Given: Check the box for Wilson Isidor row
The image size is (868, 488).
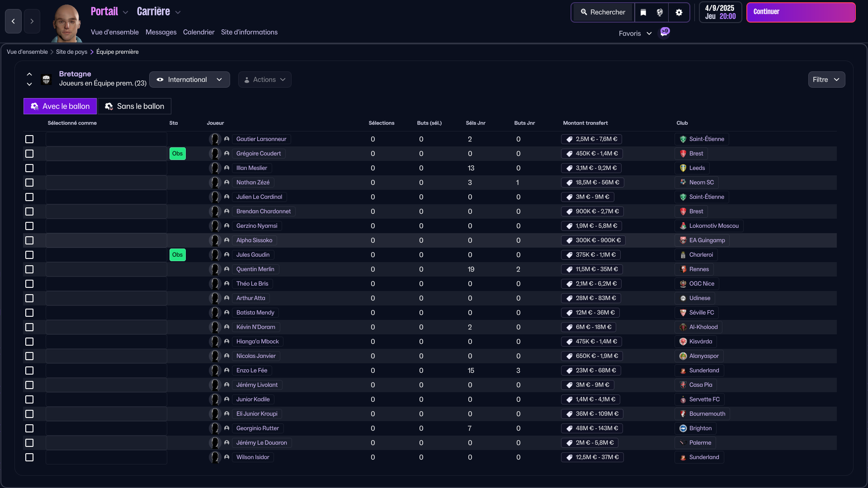Looking at the screenshot, I should click(29, 457).
